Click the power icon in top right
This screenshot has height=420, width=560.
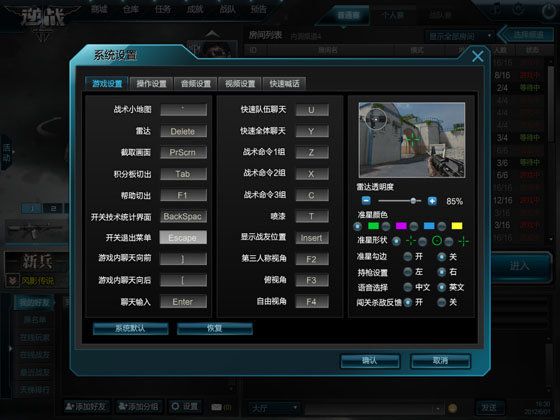549,11
